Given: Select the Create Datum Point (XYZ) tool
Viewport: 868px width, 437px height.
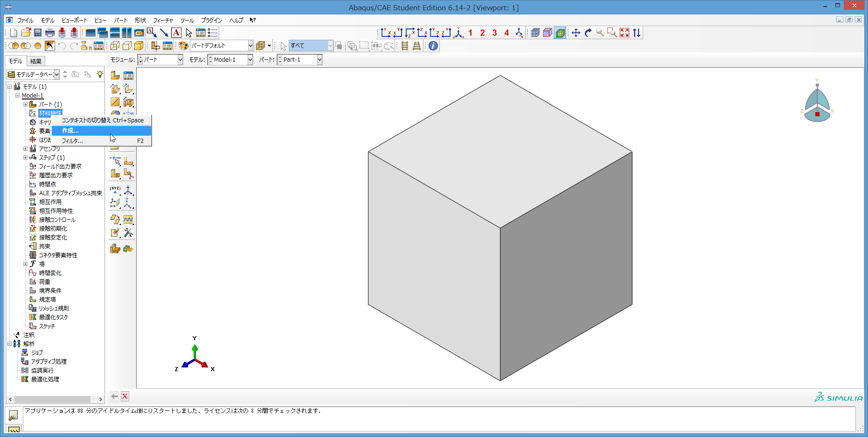Looking at the screenshot, I should point(115,190).
